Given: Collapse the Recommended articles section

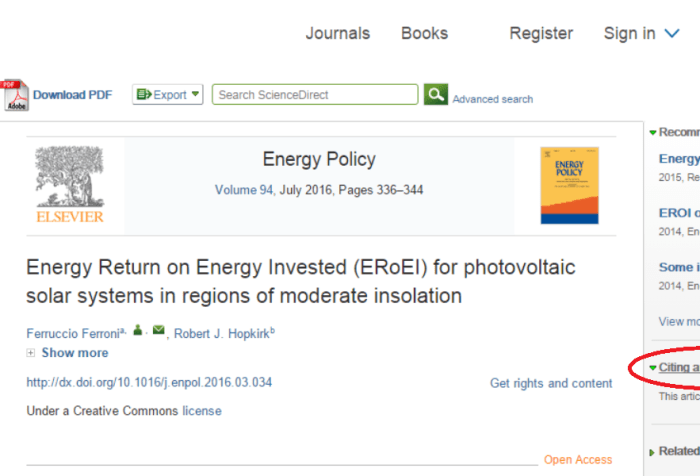Looking at the screenshot, I should pyautogui.click(x=653, y=132).
